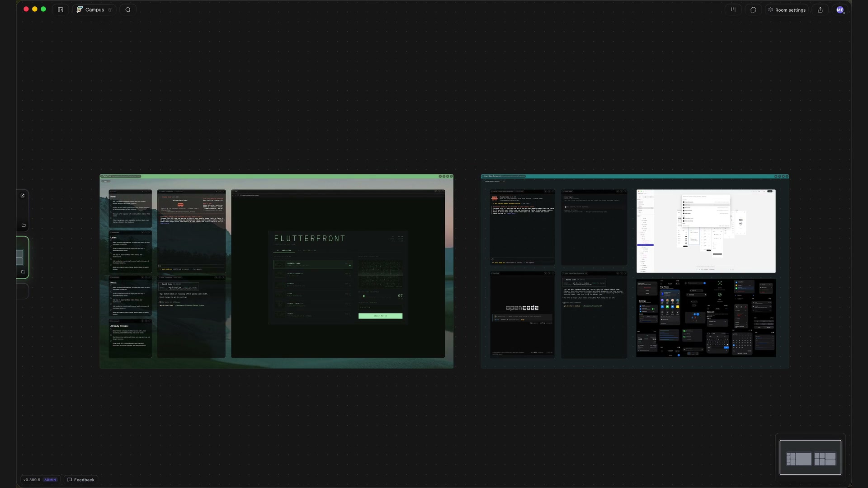Open the search magnifier in top bar
The image size is (868, 488).
(x=128, y=10)
